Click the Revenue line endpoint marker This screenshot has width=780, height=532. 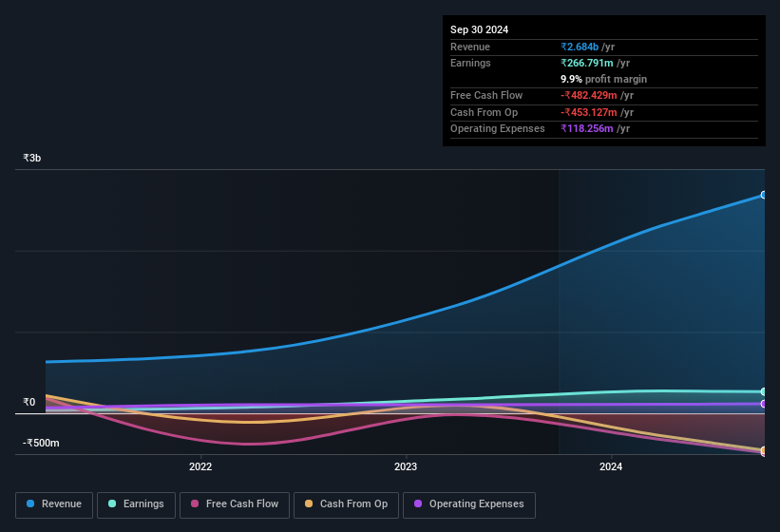pyautogui.click(x=763, y=195)
